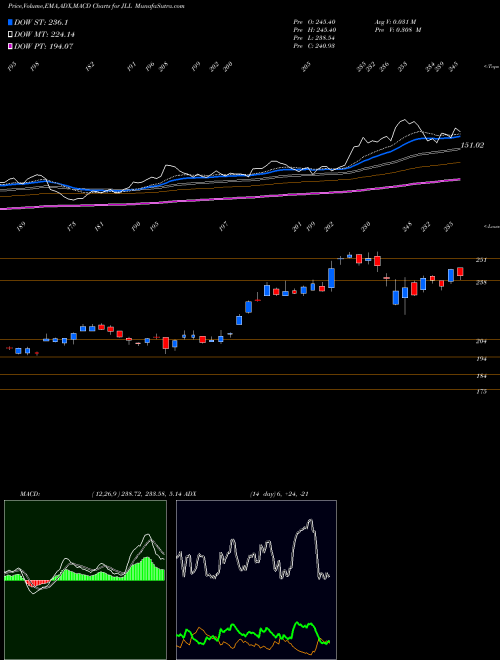Click the ADX values '(14 day) 6, +24, -21'
The image size is (500, 660).
pyautogui.click(x=279, y=494)
